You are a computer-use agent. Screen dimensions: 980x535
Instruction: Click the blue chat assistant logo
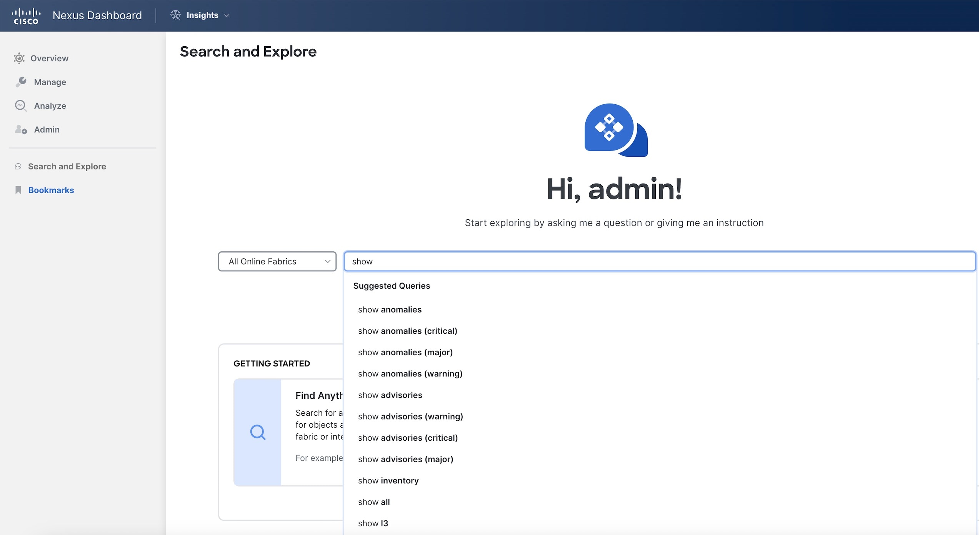[x=616, y=130]
